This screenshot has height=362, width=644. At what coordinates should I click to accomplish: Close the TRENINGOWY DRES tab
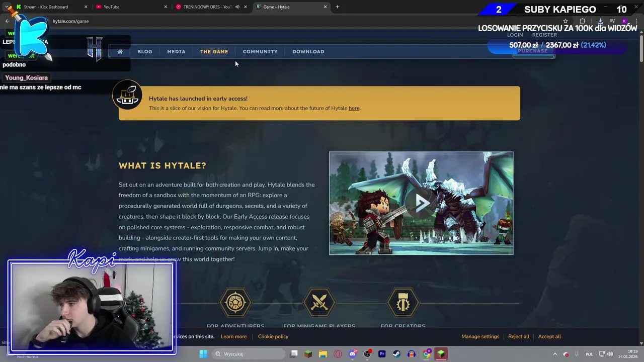[246, 7]
